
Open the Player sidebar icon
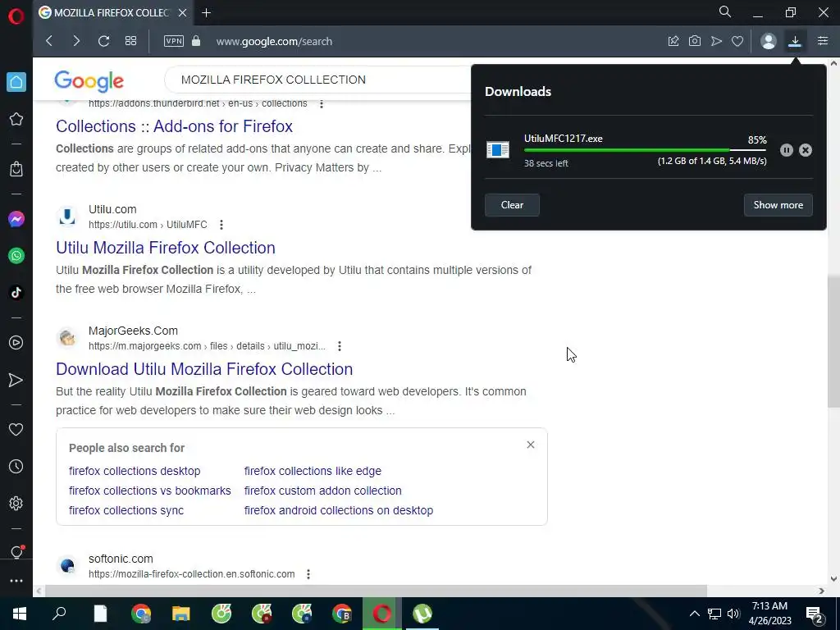pyautogui.click(x=16, y=342)
